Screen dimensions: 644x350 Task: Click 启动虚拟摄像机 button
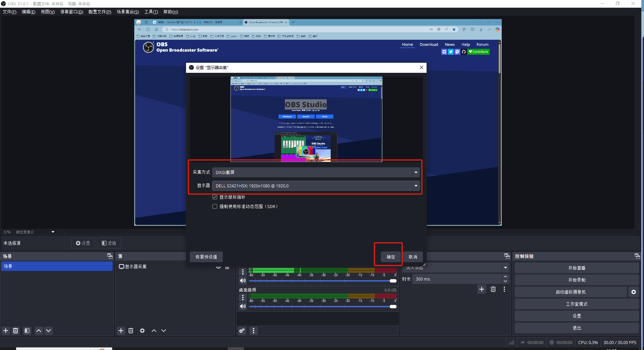(x=571, y=292)
